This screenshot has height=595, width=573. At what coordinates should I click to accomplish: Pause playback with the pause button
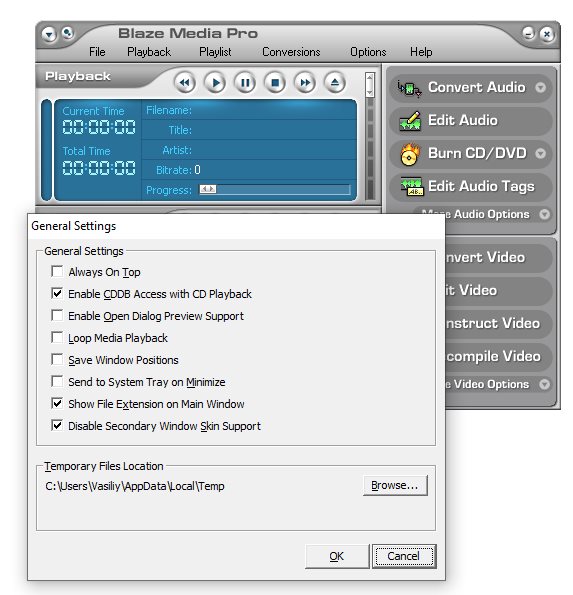245,82
